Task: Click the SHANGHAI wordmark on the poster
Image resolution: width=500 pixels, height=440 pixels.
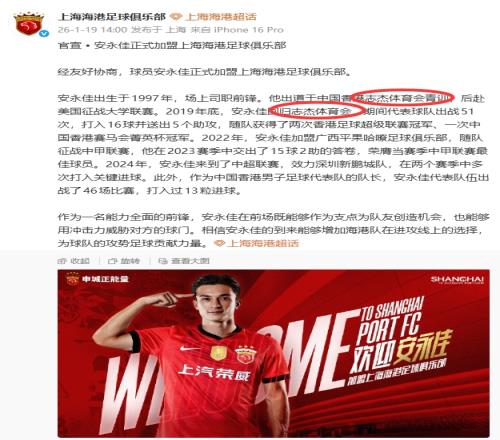Action: tap(457, 279)
